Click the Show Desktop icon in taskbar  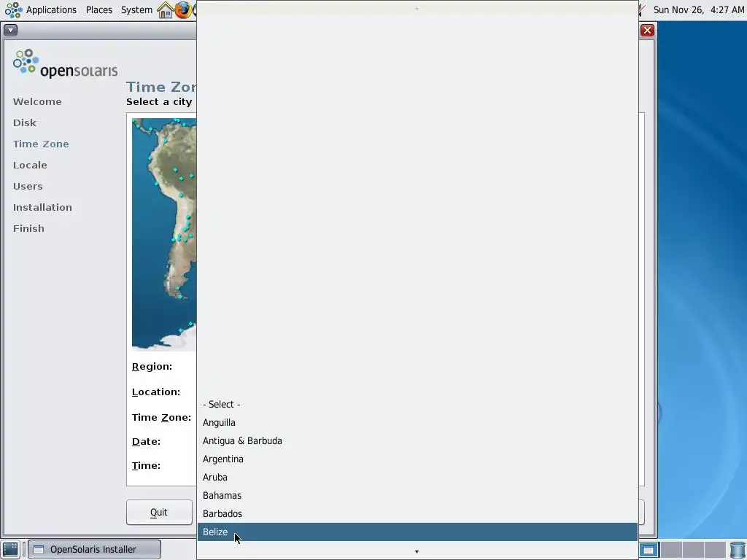[x=10, y=549]
